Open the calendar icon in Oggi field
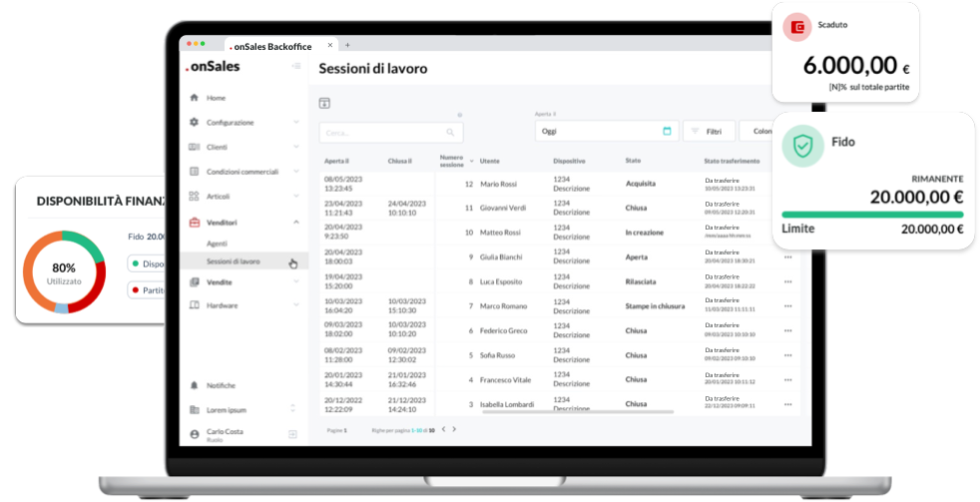Viewport: 980px width, 502px height. click(667, 132)
